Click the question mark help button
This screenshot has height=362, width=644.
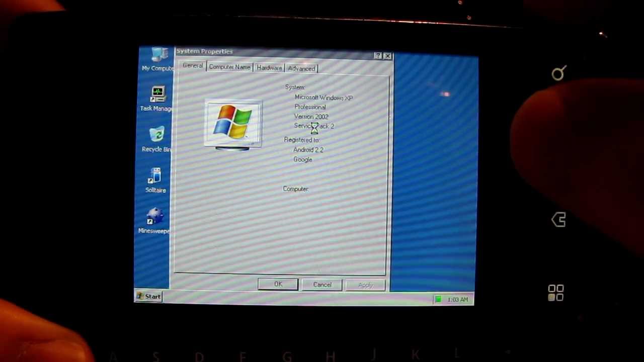378,56
